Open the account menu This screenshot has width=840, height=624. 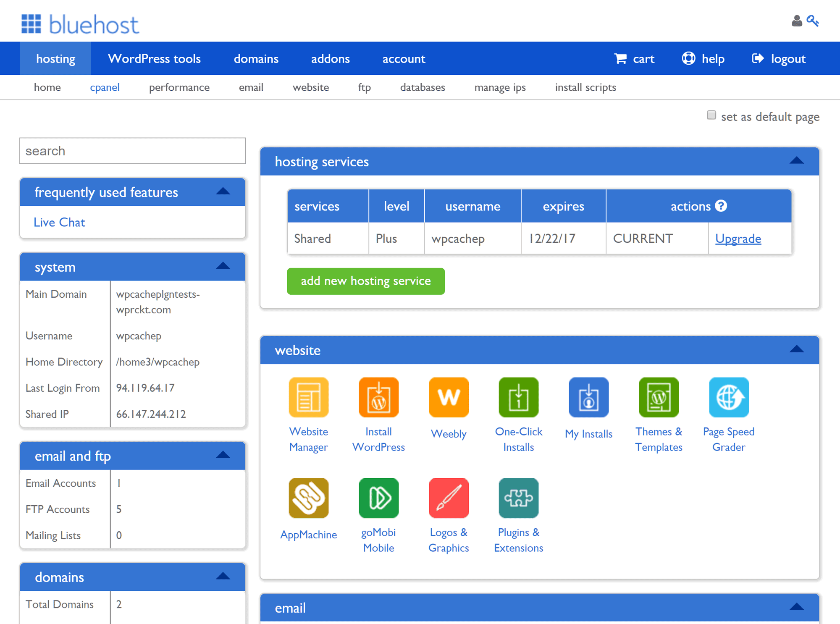[x=404, y=59]
